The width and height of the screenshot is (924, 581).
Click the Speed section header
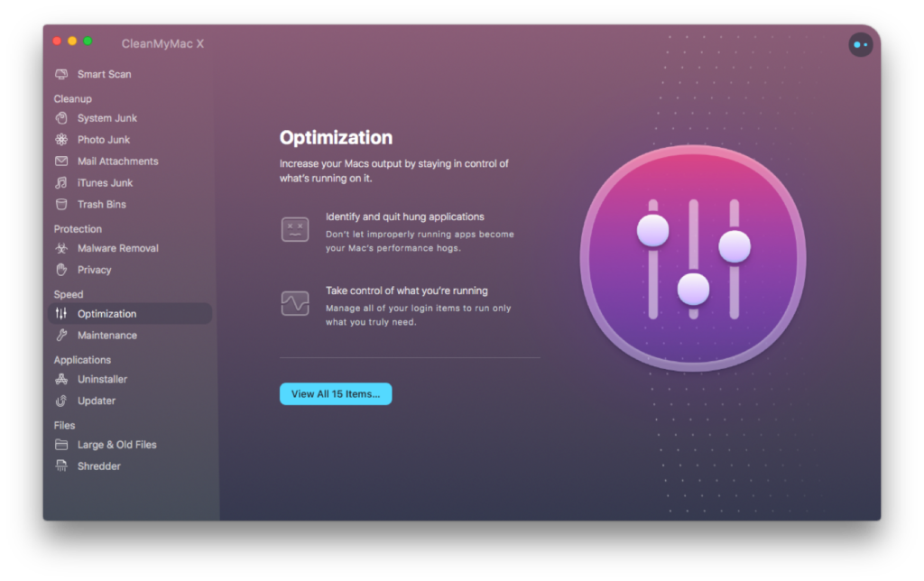(x=69, y=294)
